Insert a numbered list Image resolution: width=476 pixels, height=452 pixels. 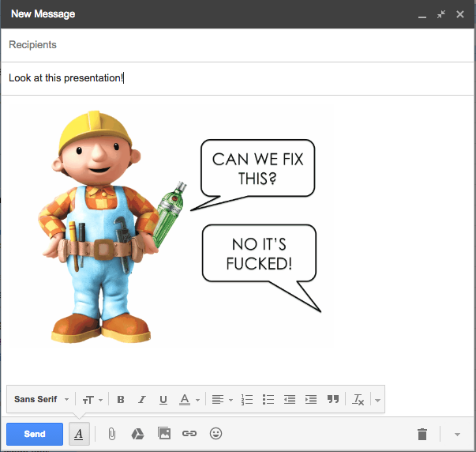(246, 400)
